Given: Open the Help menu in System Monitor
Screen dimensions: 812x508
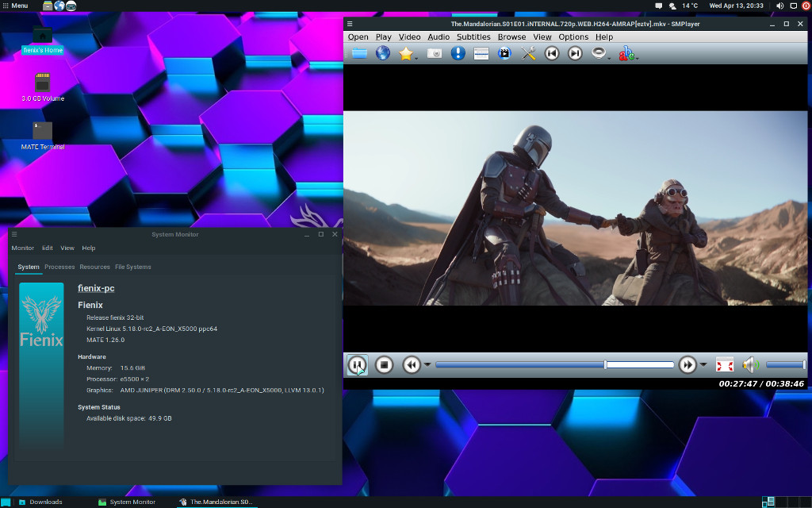Looking at the screenshot, I should pyautogui.click(x=89, y=248).
